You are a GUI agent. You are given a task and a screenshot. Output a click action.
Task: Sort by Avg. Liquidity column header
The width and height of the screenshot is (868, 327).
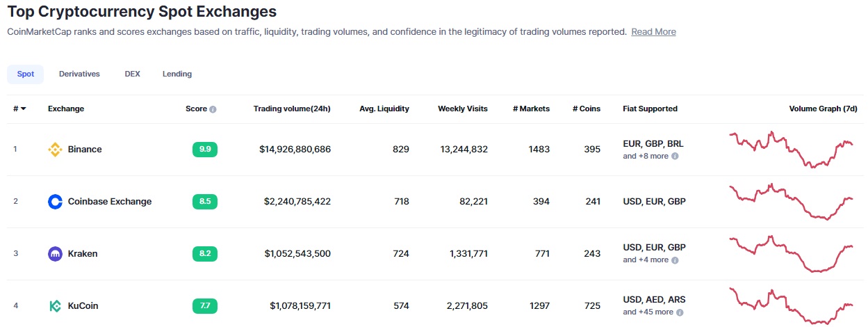[x=384, y=109]
